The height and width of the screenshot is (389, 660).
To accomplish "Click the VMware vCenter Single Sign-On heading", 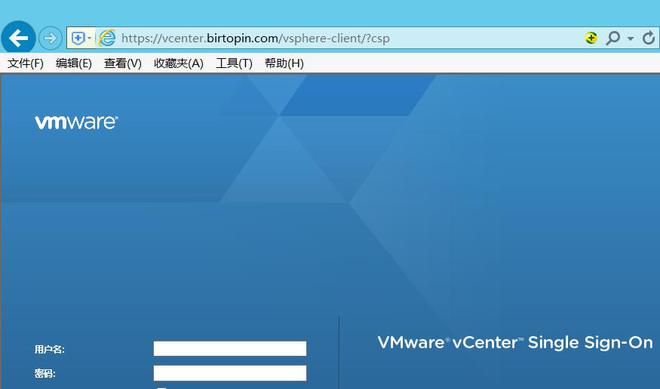I will [515, 343].
